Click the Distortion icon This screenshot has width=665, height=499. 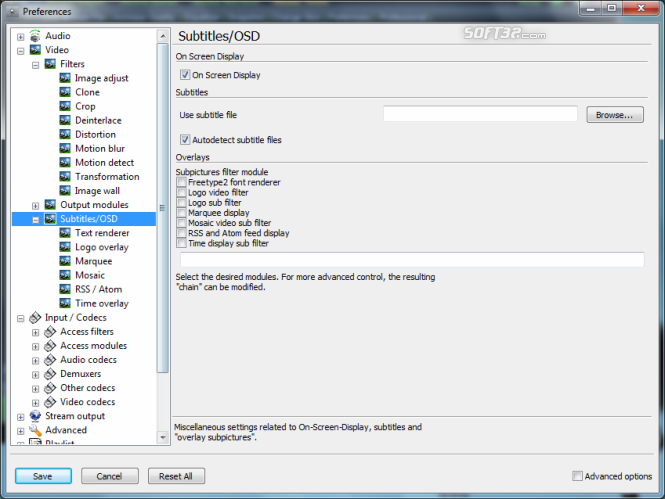(65, 134)
